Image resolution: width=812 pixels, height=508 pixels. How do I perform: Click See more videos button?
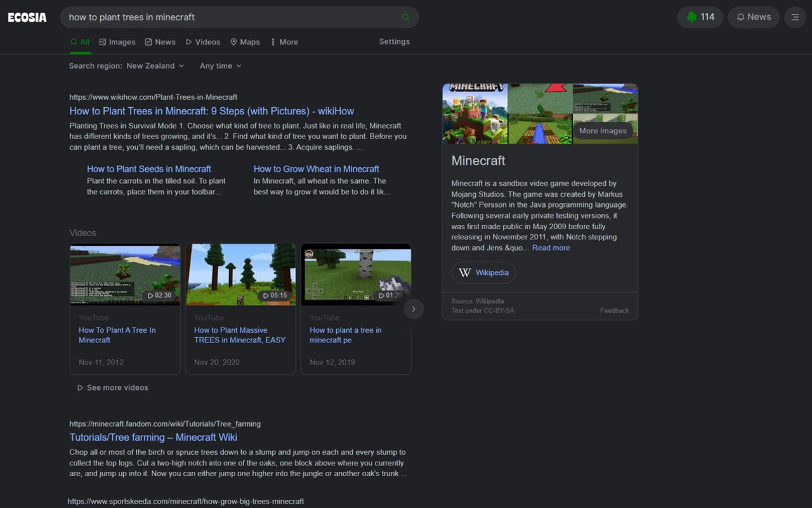tap(113, 387)
